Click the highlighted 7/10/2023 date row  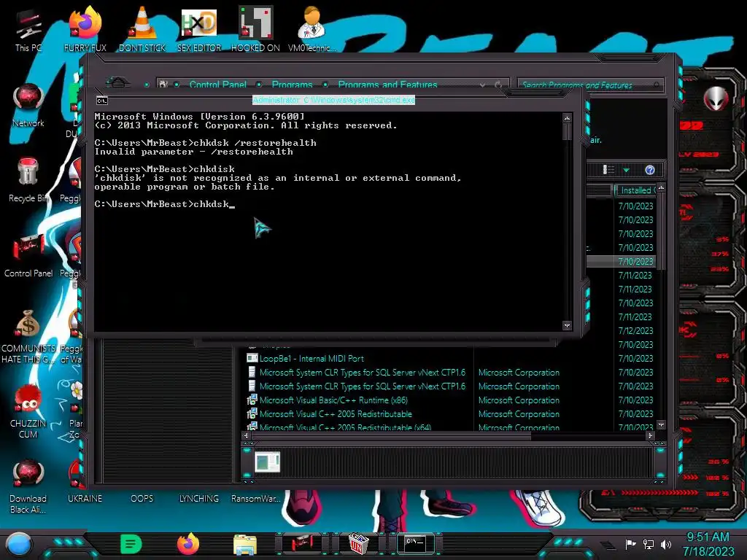635,262
